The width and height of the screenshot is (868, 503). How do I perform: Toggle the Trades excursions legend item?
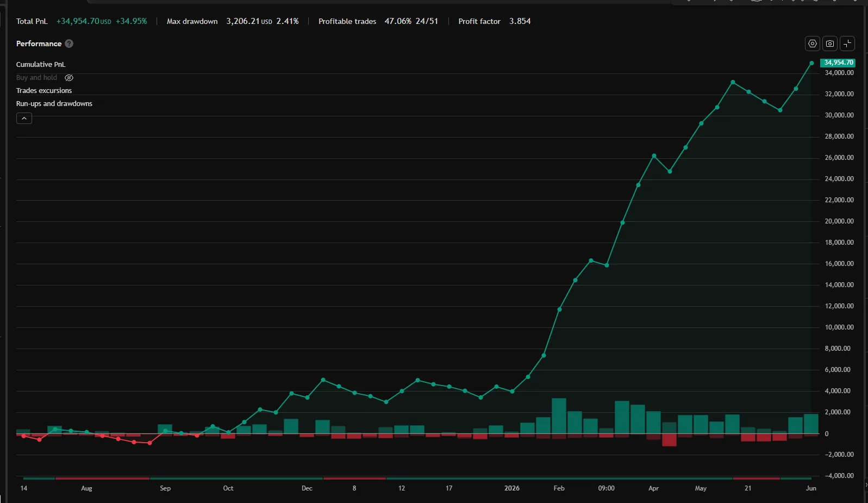44,90
